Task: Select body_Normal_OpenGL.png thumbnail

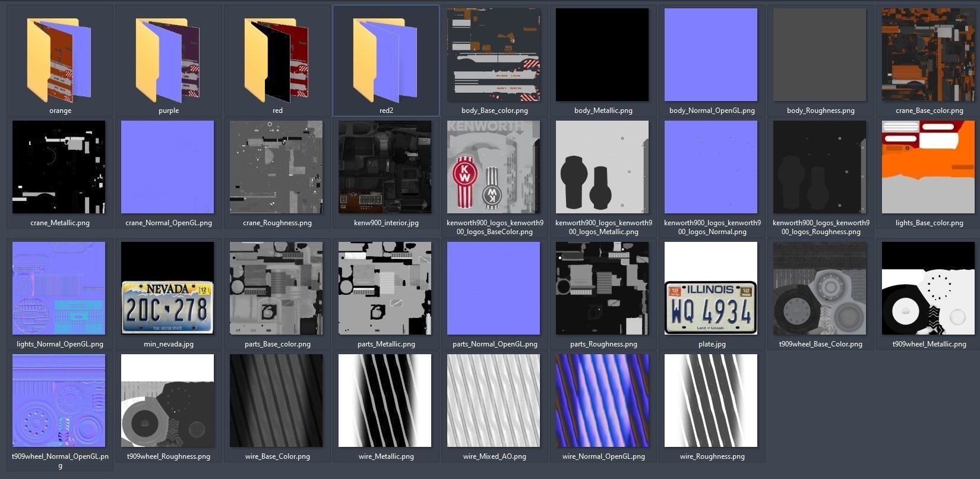Action: tap(712, 55)
